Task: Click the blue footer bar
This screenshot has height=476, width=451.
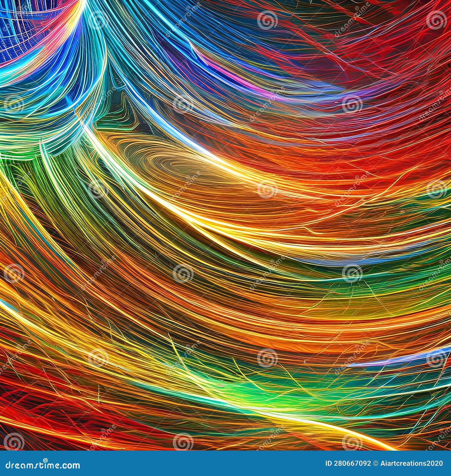Action: (197, 464)
